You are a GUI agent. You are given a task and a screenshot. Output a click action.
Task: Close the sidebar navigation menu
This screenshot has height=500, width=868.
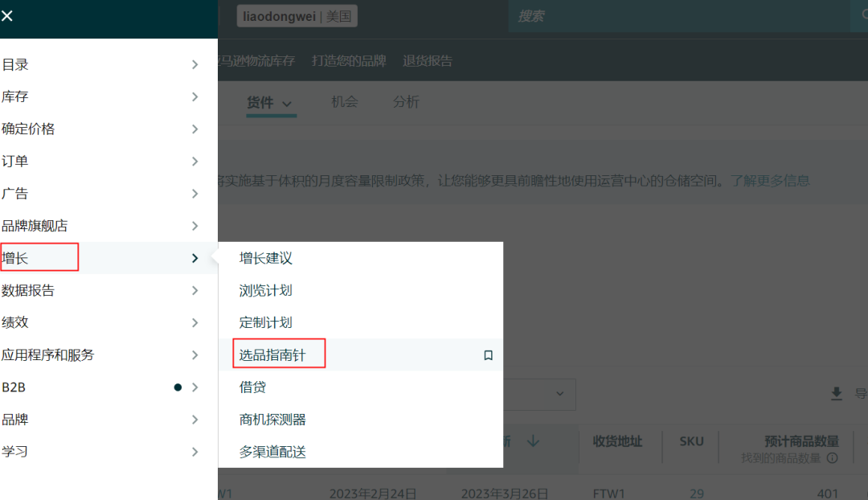tap(8, 15)
